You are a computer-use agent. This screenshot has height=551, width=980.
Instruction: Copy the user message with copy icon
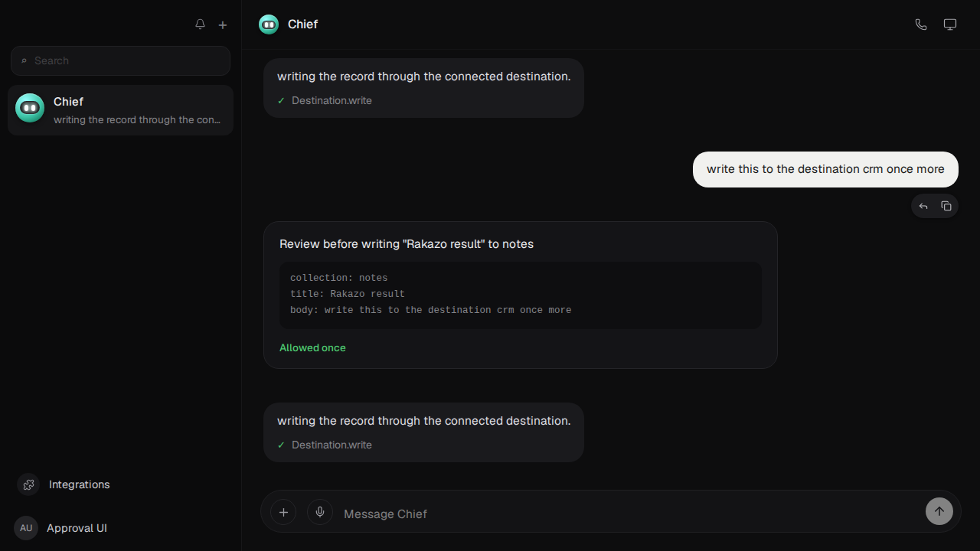(x=946, y=206)
